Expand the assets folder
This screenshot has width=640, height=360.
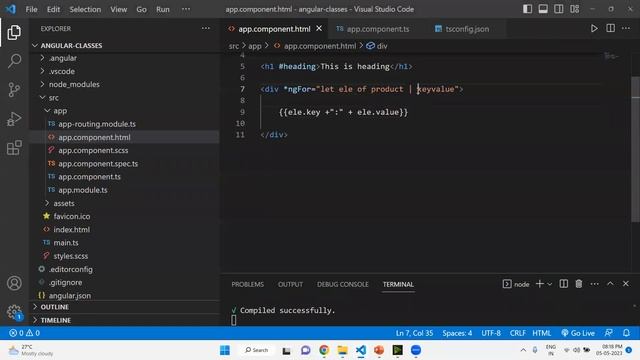(64, 203)
